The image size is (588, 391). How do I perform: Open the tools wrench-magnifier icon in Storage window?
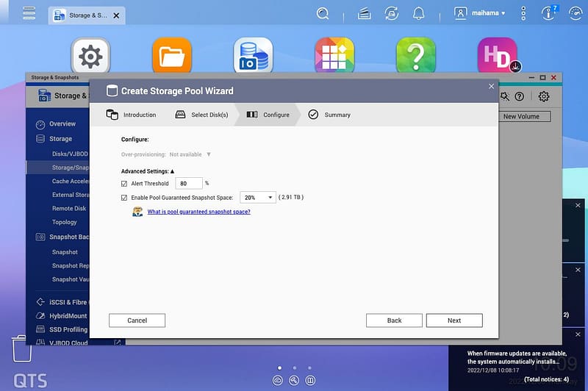point(505,97)
